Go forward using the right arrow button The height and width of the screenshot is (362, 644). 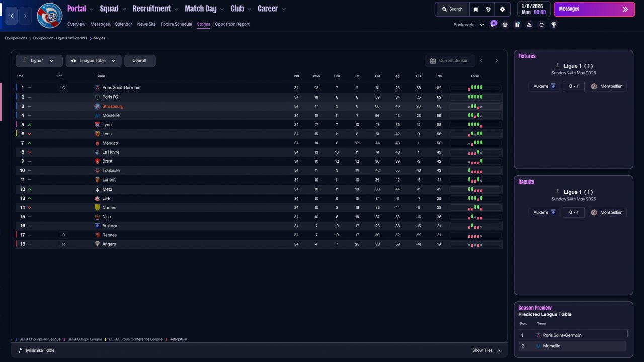point(25,16)
